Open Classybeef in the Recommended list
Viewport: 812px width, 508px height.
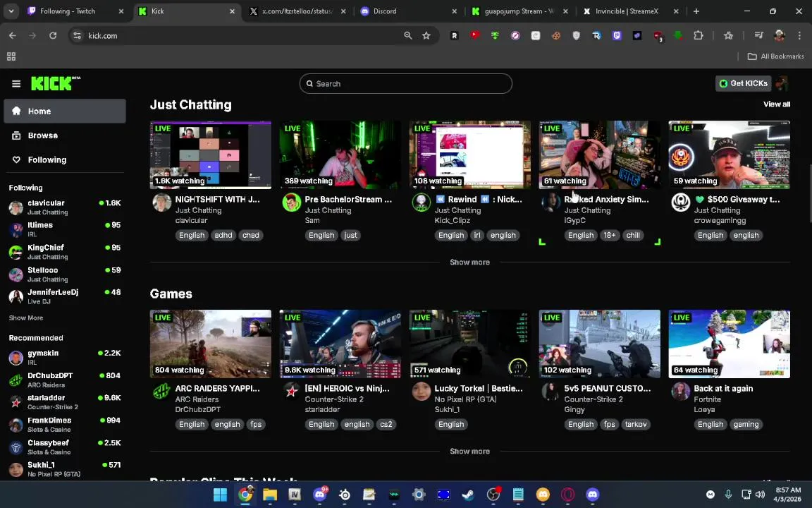click(x=65, y=447)
